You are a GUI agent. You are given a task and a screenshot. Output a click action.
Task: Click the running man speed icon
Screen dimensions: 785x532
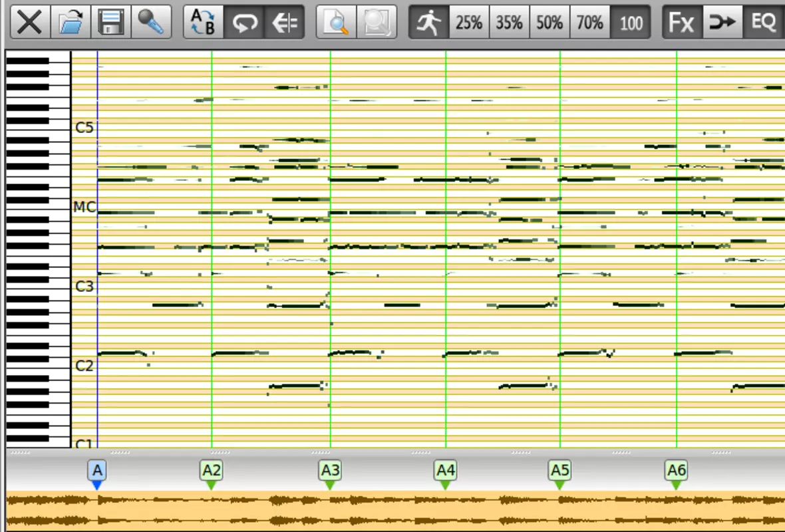coord(429,22)
